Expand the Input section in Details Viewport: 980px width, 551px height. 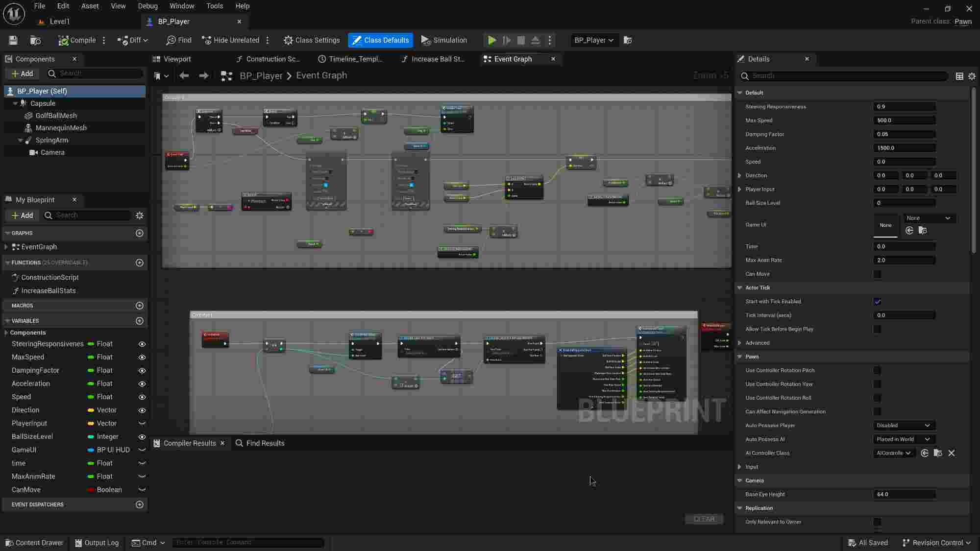(740, 467)
